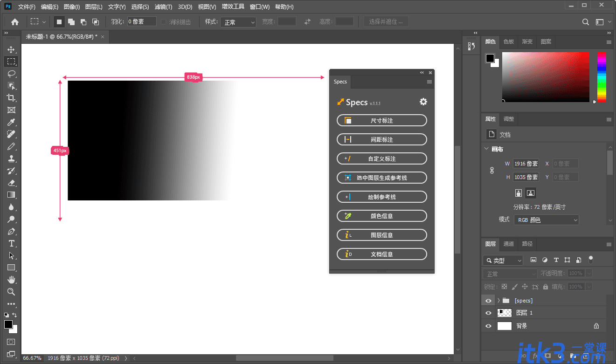Select portrait canvas orientation
616x364 pixels.
tap(519, 192)
